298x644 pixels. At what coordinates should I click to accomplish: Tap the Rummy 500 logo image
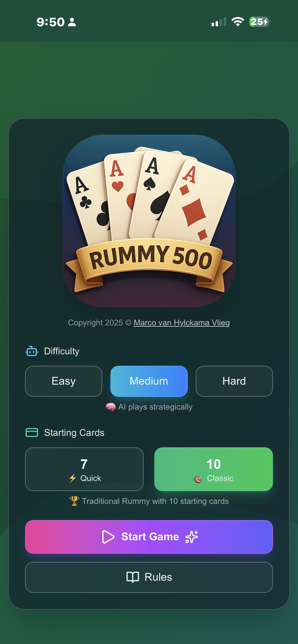tap(149, 221)
